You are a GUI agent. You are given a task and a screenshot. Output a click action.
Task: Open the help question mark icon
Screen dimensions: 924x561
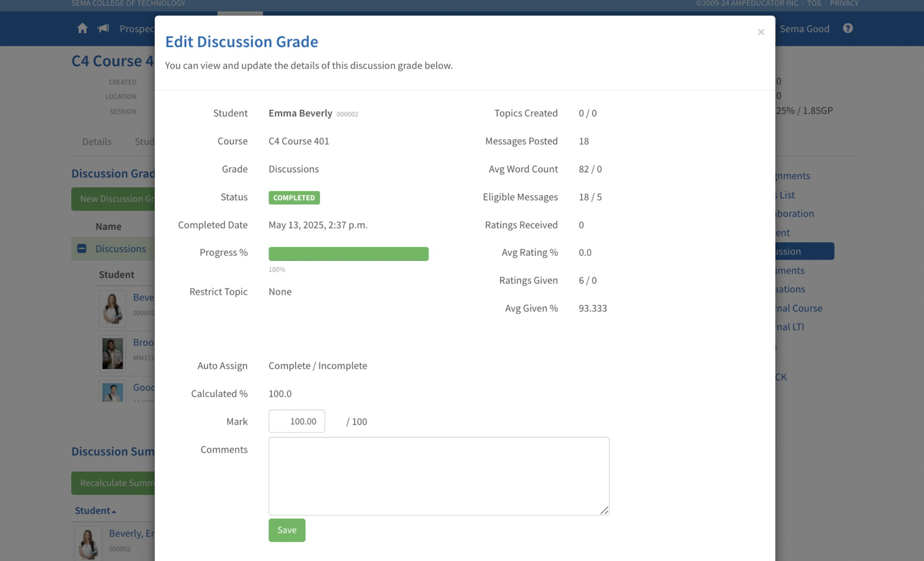848,28
